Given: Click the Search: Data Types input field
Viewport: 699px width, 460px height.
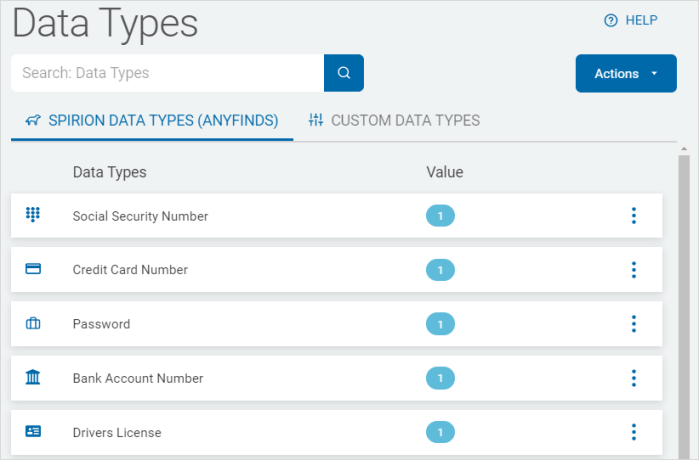Looking at the screenshot, I should click(x=168, y=73).
